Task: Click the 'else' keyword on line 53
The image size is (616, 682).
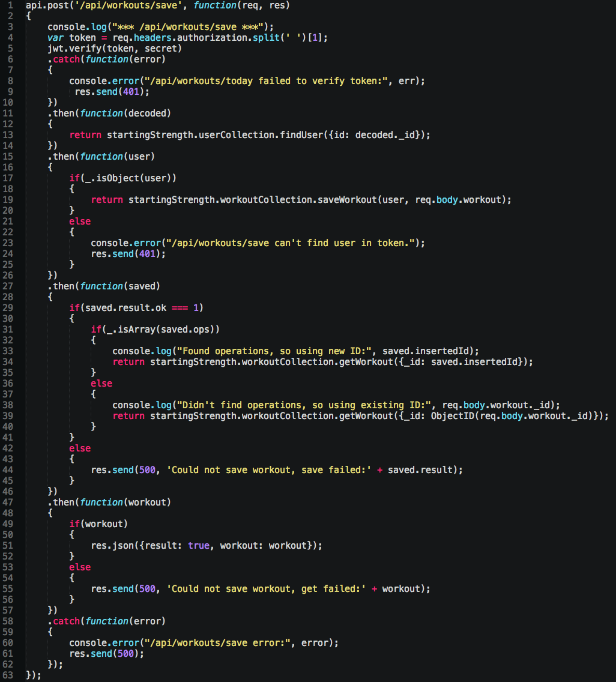Action: pyautogui.click(x=80, y=567)
